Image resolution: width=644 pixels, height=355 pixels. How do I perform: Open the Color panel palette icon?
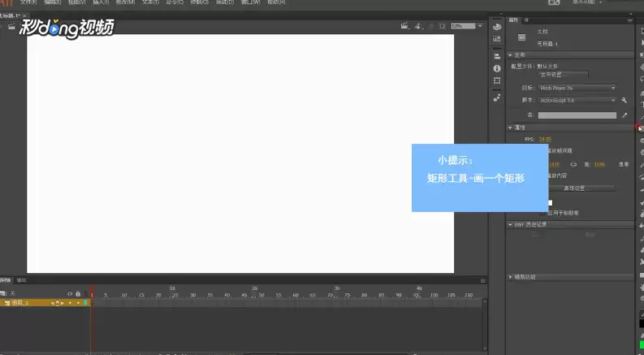[x=497, y=27]
